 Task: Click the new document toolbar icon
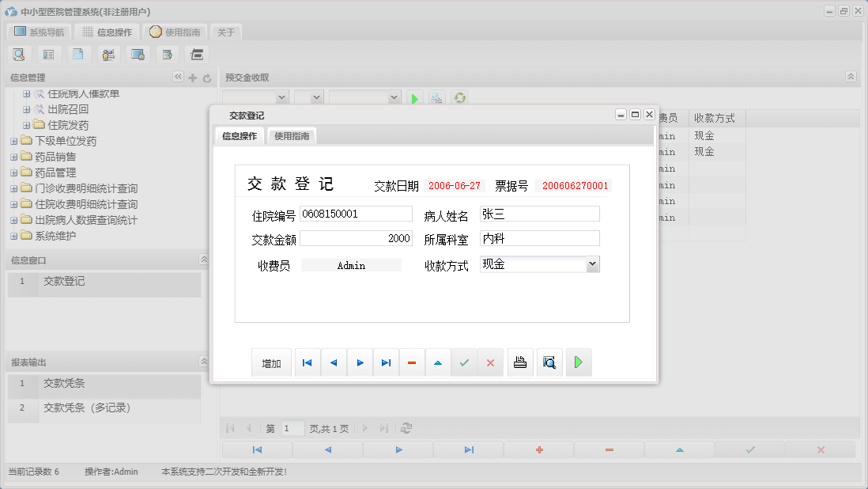77,54
